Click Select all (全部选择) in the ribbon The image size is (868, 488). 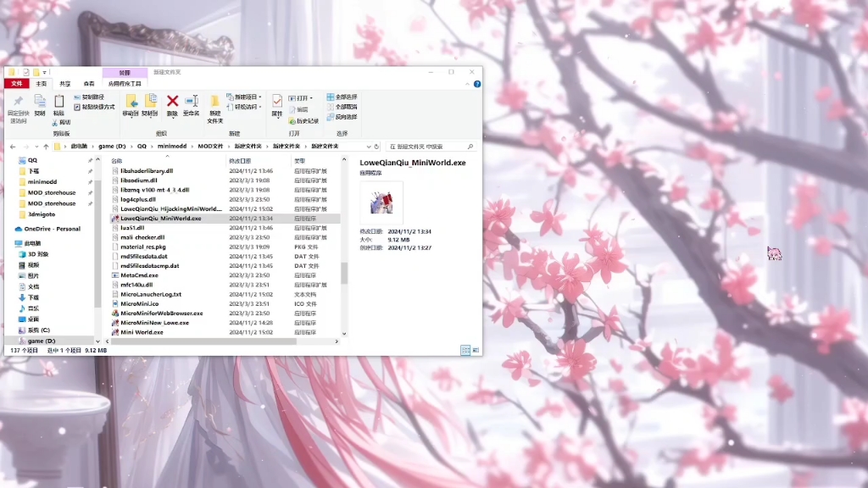point(342,97)
